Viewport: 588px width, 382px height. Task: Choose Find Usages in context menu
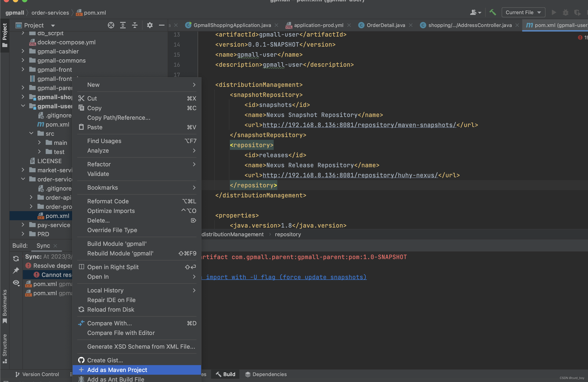[x=137, y=141]
